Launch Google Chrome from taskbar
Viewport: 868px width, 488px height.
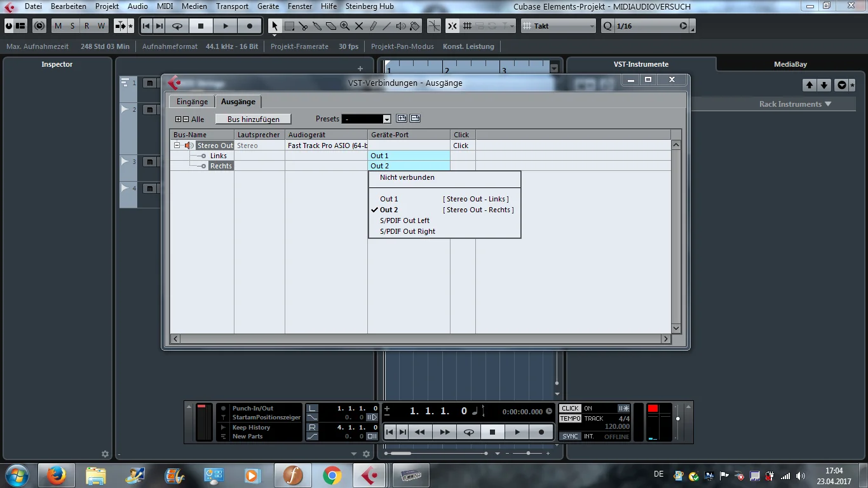coord(332,475)
